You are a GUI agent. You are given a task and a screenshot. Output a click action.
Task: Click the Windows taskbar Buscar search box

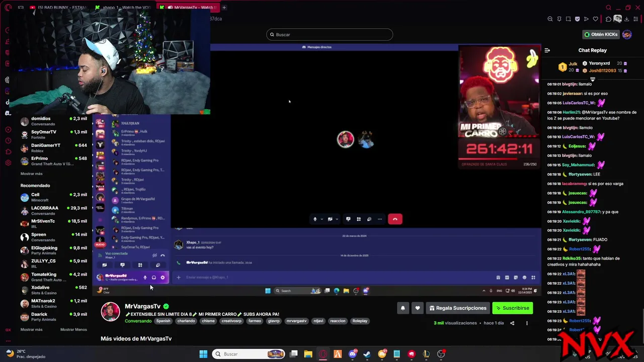click(249, 354)
